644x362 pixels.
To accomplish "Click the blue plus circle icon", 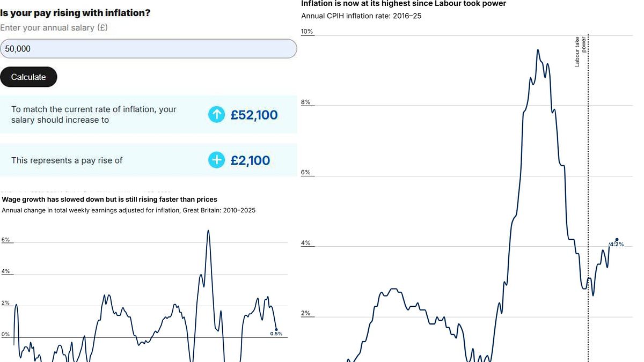I will pyautogui.click(x=216, y=160).
